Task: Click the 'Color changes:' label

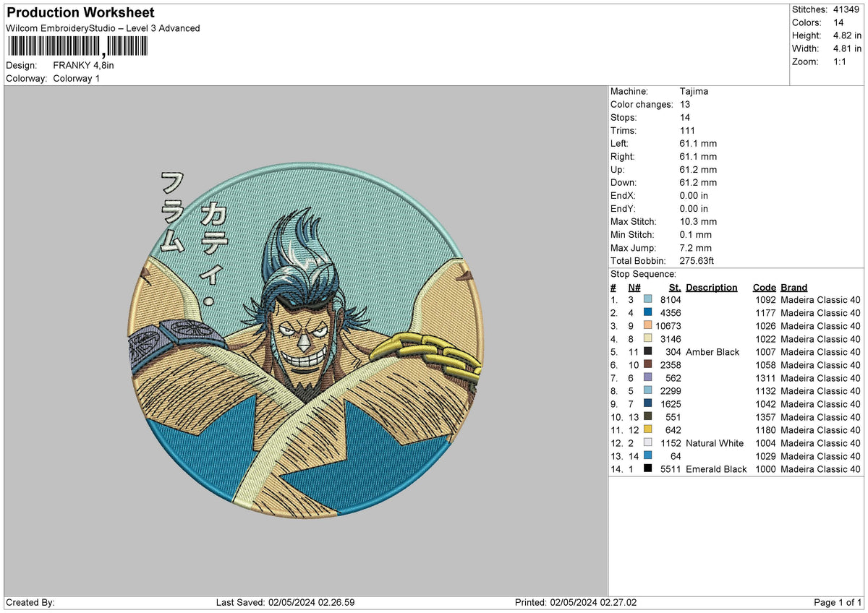Action: tap(642, 105)
